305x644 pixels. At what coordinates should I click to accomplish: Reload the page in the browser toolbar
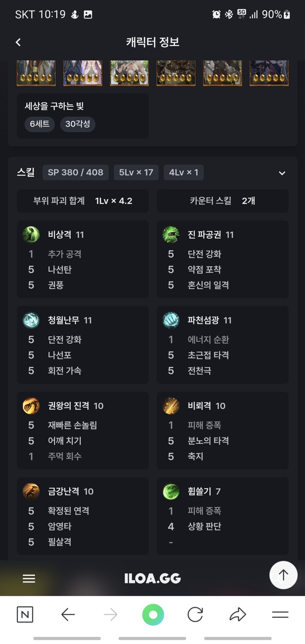click(x=195, y=614)
